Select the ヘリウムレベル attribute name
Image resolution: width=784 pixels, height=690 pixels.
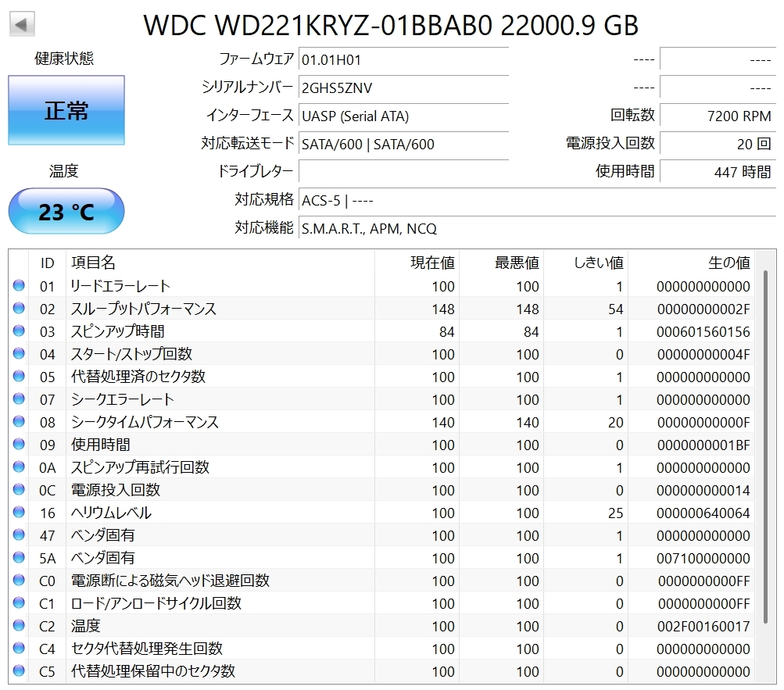[x=111, y=513]
